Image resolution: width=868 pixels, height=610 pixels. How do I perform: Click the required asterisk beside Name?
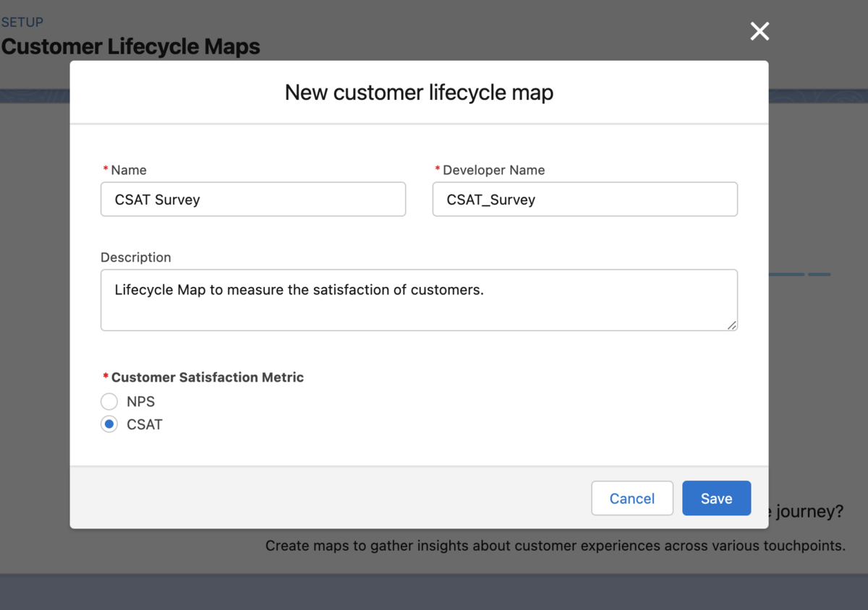point(105,169)
